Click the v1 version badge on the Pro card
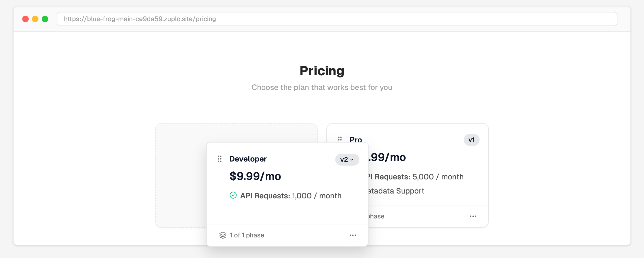 coord(471,140)
